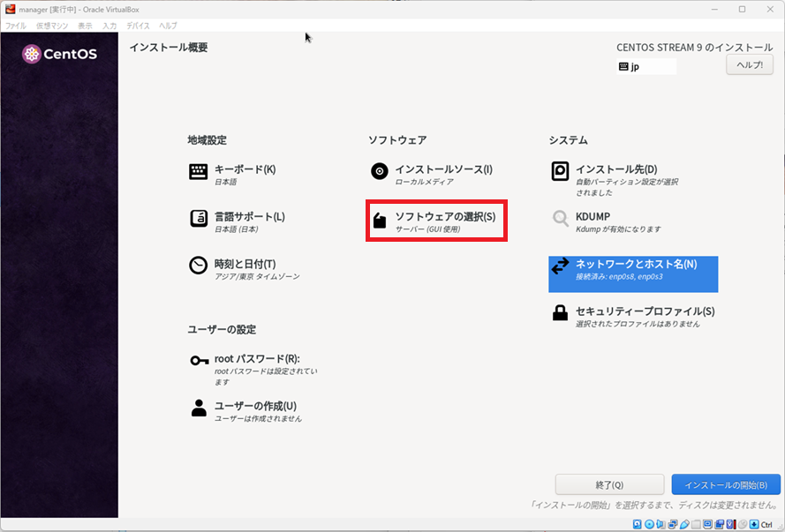
Task: Open the ヘルプ menu
Action: point(168,26)
